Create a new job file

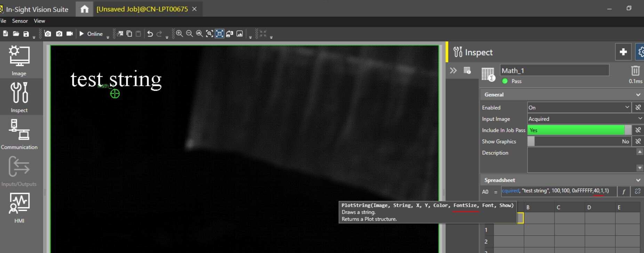(x=5, y=34)
